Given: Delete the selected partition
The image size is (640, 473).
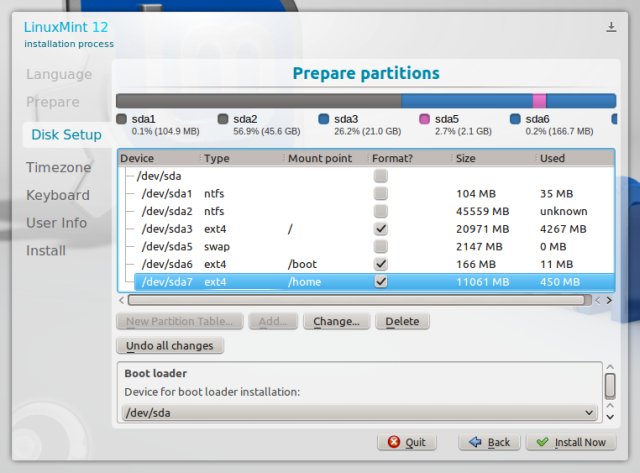Looking at the screenshot, I should [x=402, y=321].
